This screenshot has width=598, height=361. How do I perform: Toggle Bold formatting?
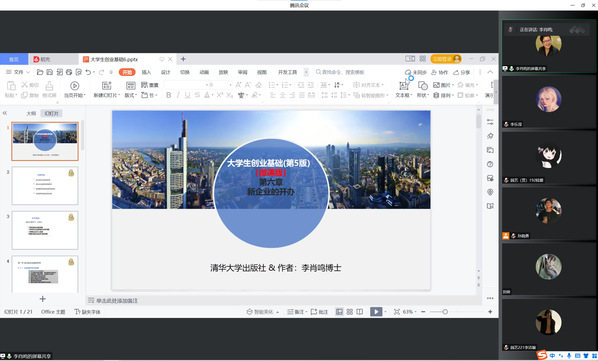click(x=169, y=95)
